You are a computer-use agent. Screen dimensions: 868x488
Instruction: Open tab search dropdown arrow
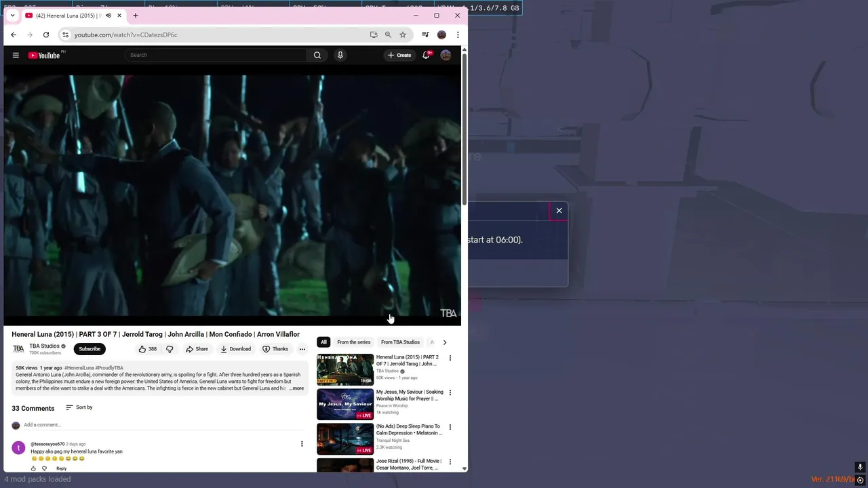pos(12,15)
